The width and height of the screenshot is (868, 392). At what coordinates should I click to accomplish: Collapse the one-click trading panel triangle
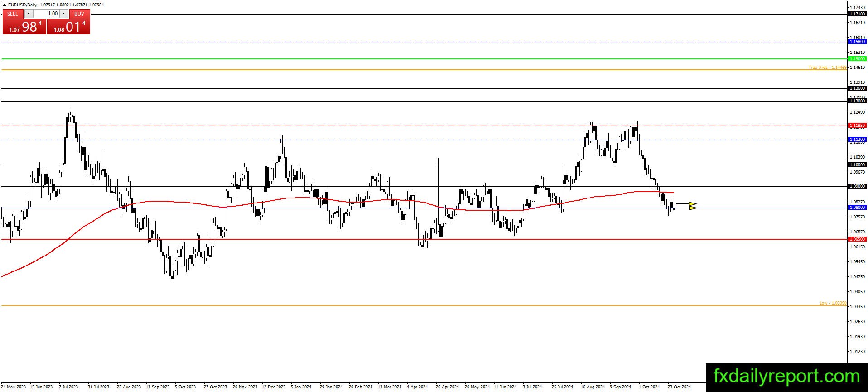4,5
